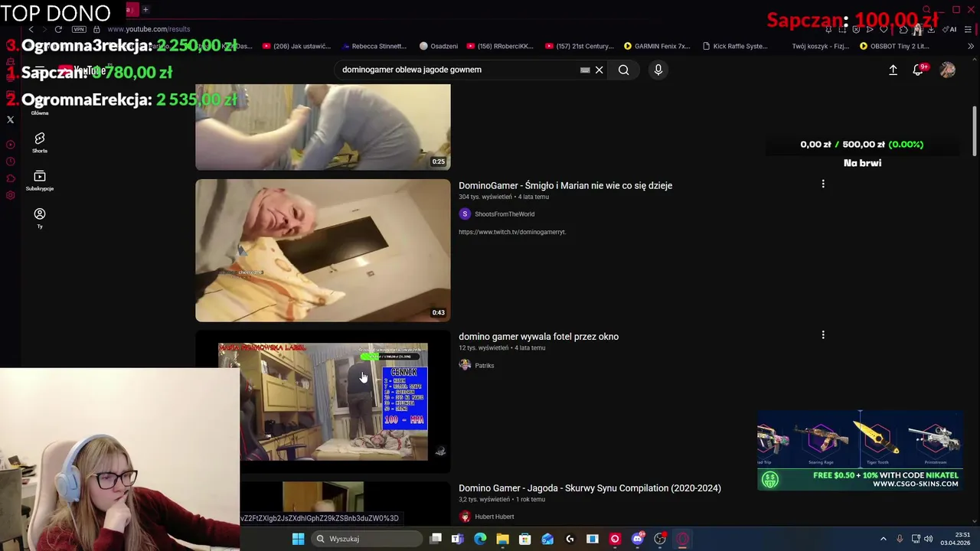Open the YouTube upload/create button
The image size is (980, 551).
(893, 70)
